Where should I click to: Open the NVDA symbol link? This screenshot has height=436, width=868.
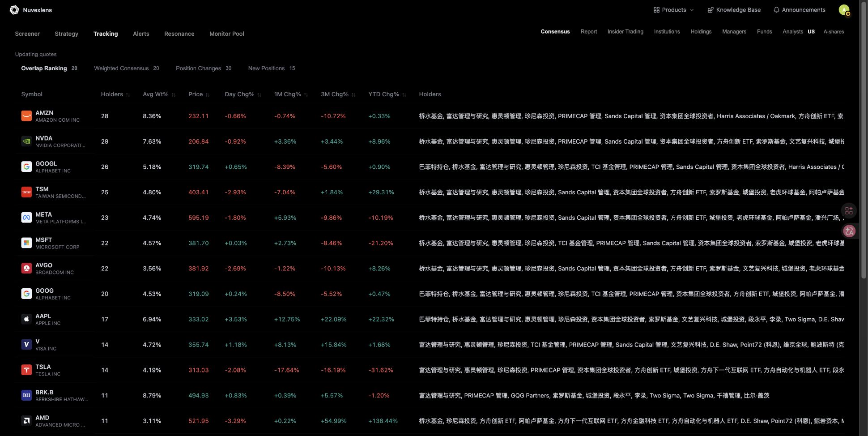tap(44, 138)
